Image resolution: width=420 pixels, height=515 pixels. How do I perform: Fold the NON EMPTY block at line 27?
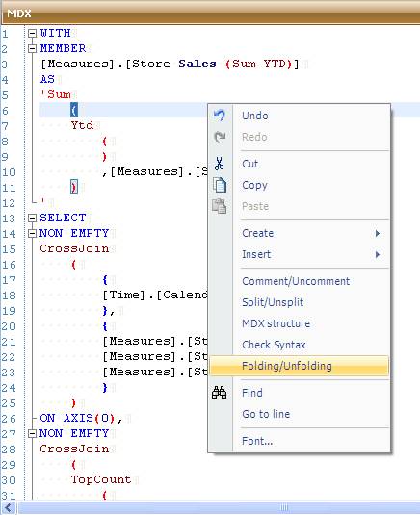click(x=32, y=434)
